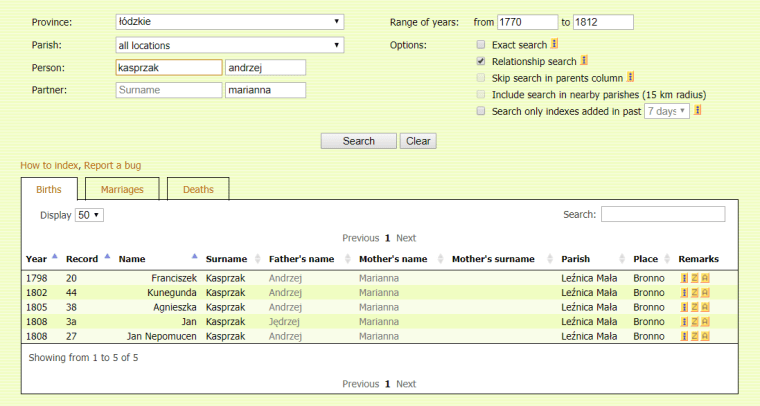
Task: Open the Display 50 entries dropdown
Action: pos(90,215)
